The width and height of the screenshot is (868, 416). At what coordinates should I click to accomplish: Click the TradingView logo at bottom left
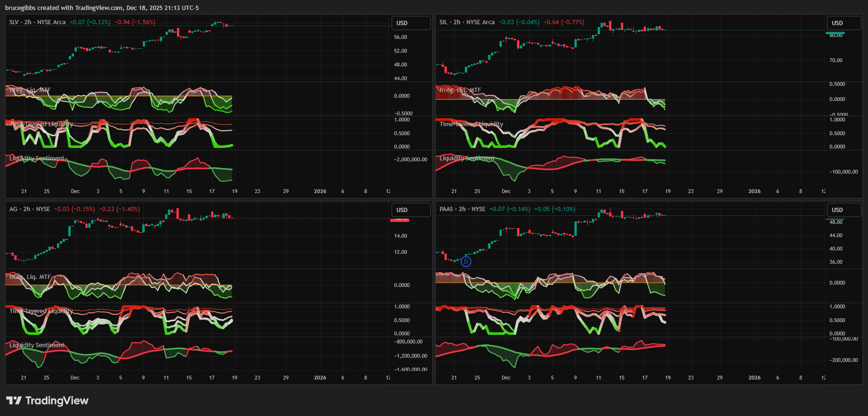tap(47, 401)
